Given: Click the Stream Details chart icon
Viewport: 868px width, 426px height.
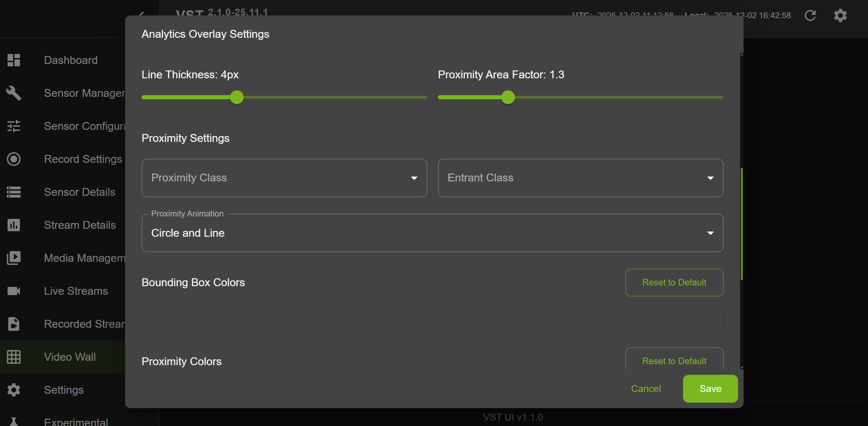Looking at the screenshot, I should pyautogui.click(x=14, y=225).
